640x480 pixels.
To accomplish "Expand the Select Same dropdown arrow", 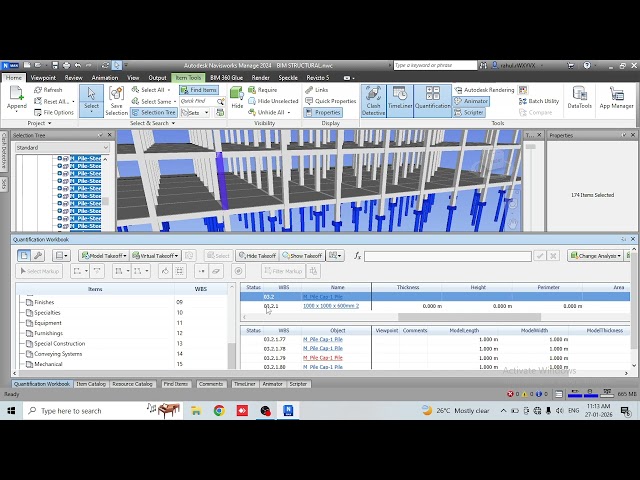I will 175,101.
